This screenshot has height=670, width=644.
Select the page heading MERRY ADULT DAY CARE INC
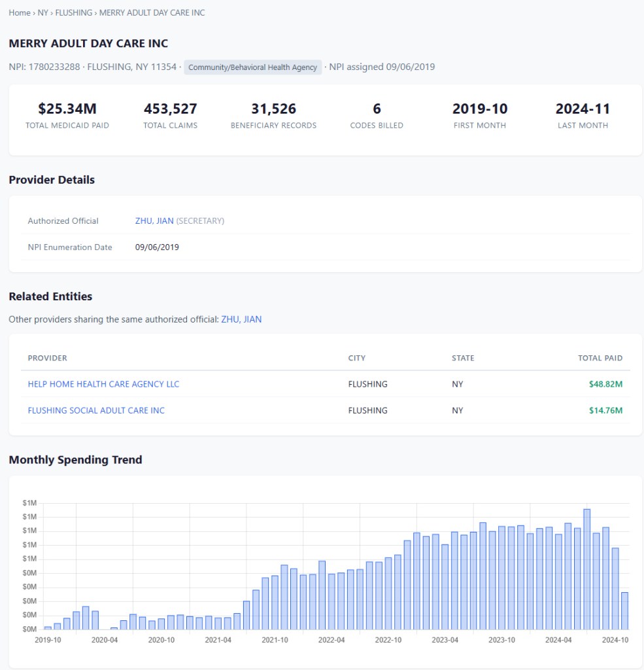tap(88, 43)
